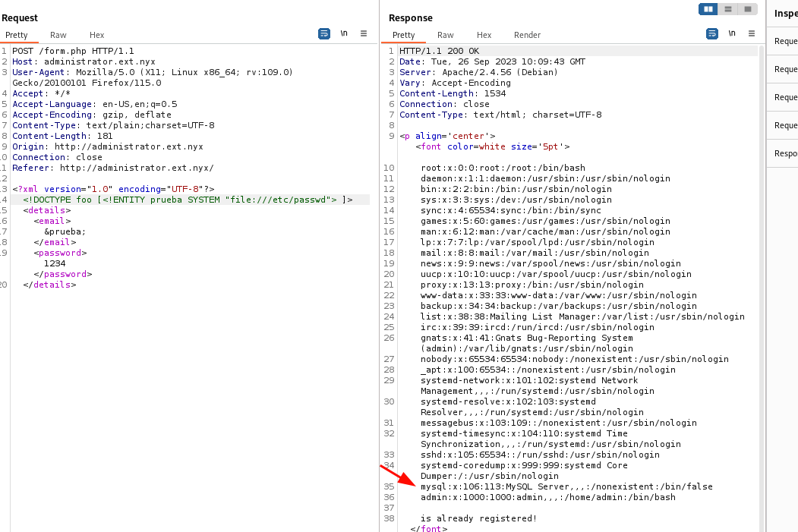
Task: Switch to Response Raw tab
Action: (445, 35)
